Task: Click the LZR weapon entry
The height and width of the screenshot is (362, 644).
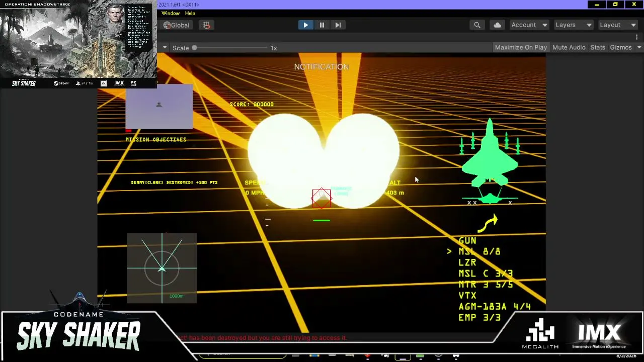Action: 467,262
